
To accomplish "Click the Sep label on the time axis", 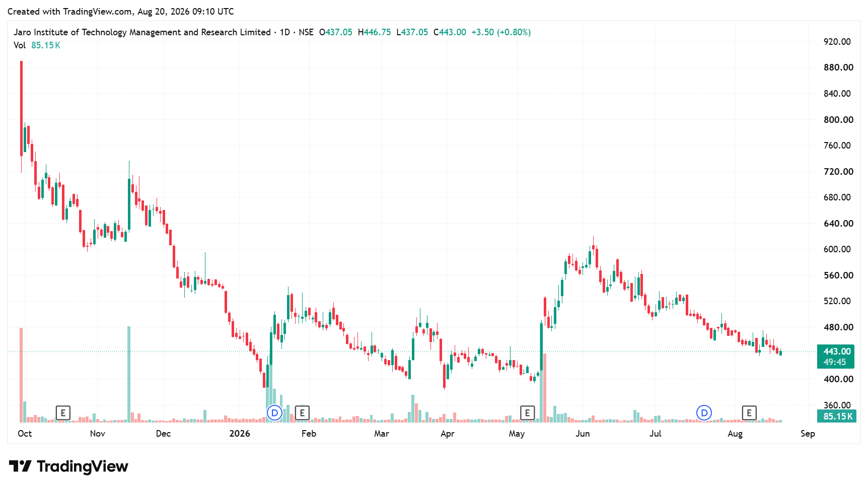I will 808,434.
